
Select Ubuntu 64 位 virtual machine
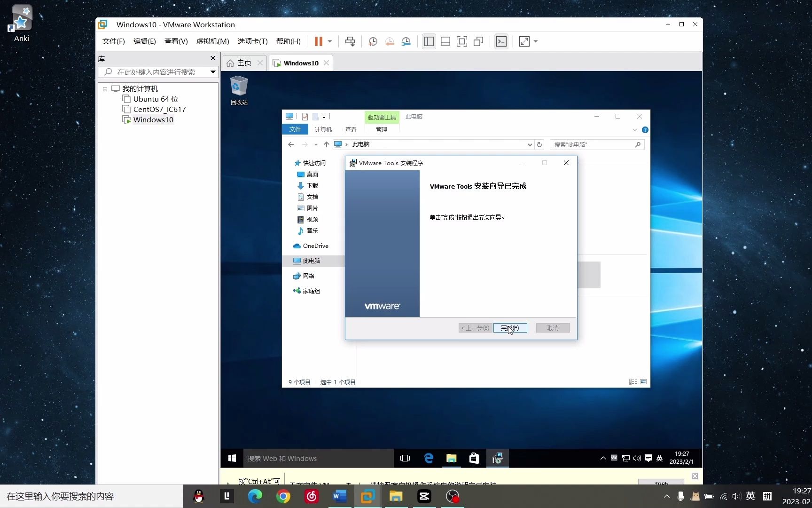tap(156, 99)
